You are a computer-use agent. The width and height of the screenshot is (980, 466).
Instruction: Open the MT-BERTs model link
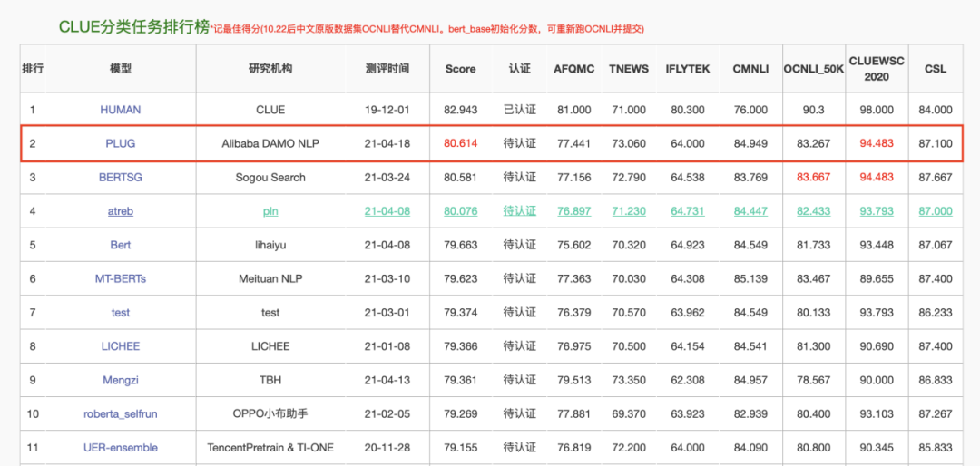tap(121, 278)
